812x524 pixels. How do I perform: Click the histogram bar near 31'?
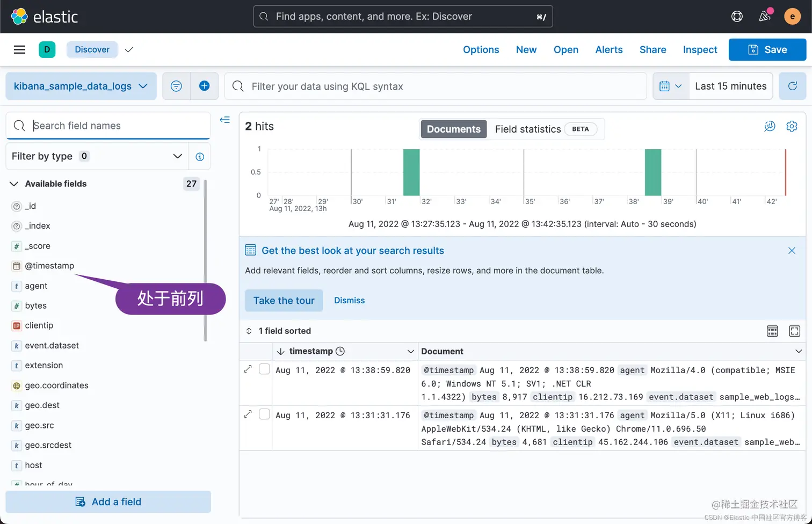(x=411, y=172)
